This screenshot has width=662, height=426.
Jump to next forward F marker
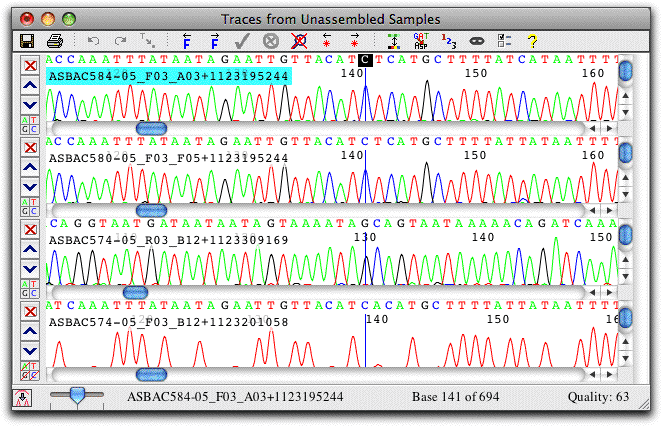tap(214, 41)
